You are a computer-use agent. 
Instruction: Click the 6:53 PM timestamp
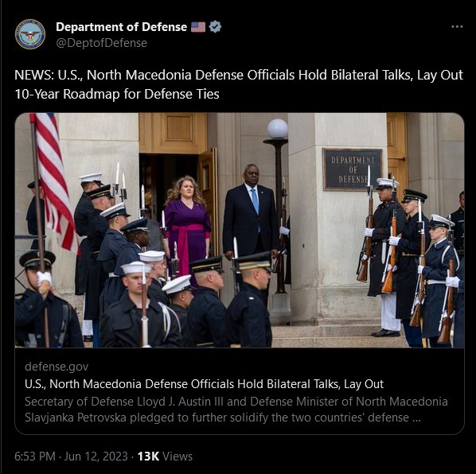tap(35, 457)
